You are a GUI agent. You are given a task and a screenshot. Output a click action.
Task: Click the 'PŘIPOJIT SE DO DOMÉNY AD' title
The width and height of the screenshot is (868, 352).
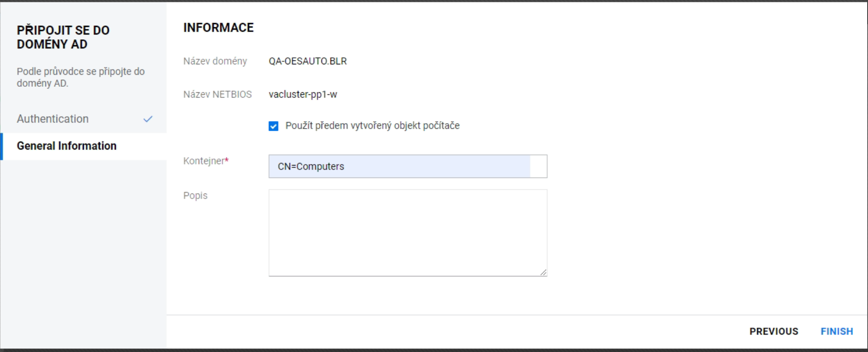63,37
